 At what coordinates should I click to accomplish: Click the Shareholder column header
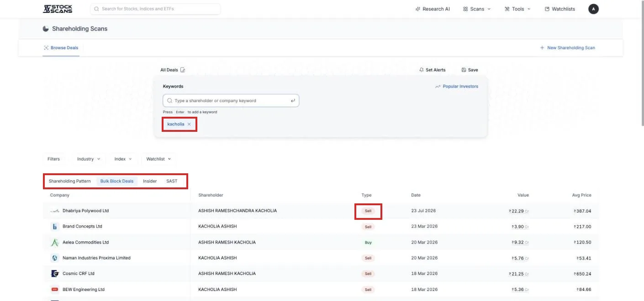211,195
